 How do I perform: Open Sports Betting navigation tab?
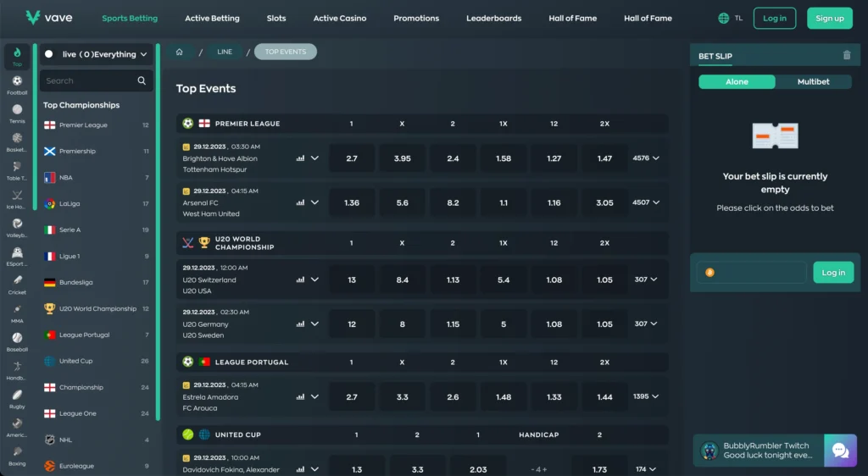click(x=130, y=19)
